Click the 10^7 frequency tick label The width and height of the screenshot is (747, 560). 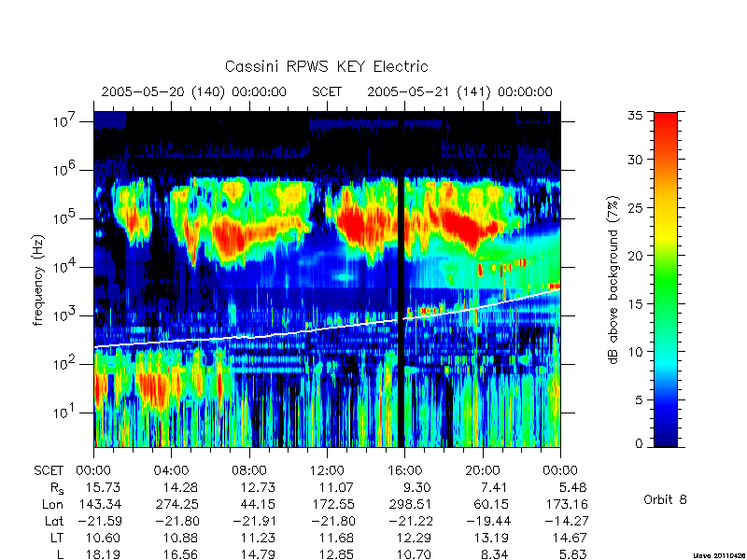63,121
